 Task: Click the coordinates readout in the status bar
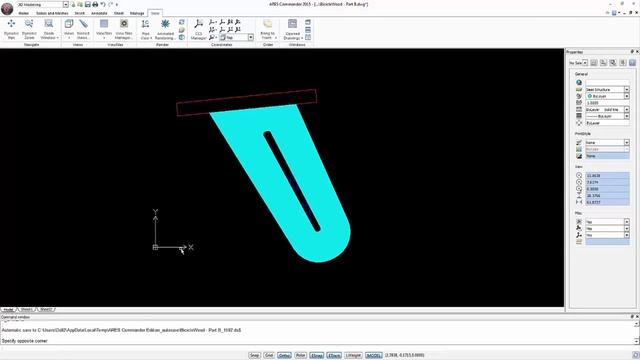click(x=404, y=355)
